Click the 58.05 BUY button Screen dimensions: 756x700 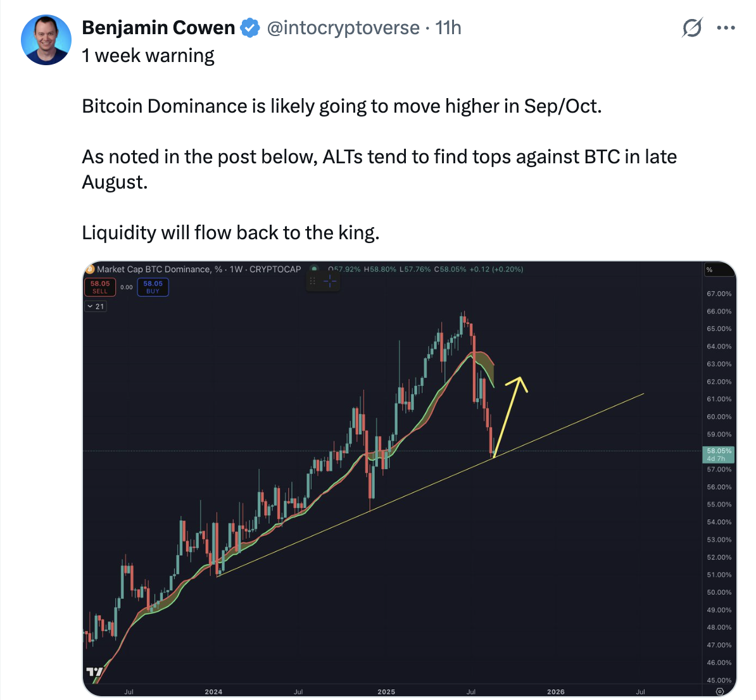coord(153,287)
